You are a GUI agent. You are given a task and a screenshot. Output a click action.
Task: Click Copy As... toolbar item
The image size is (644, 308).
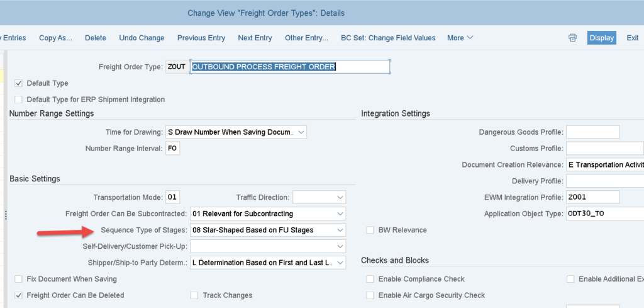(x=56, y=38)
